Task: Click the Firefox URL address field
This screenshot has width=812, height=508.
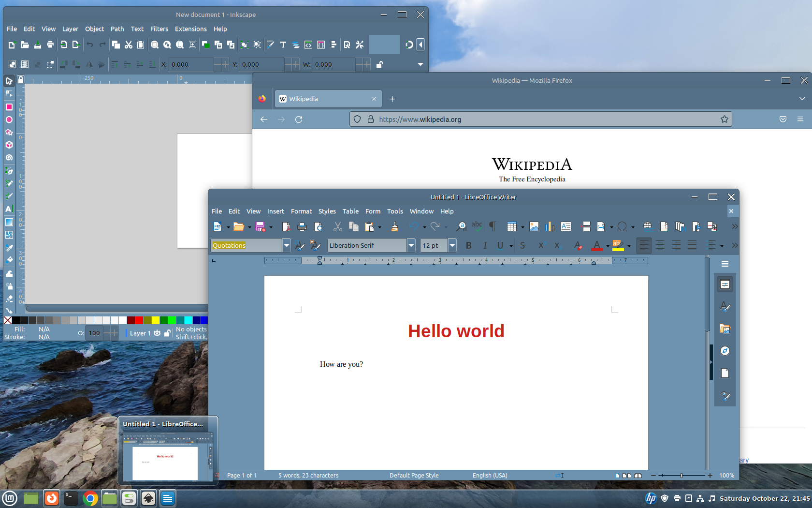Action: [x=540, y=119]
